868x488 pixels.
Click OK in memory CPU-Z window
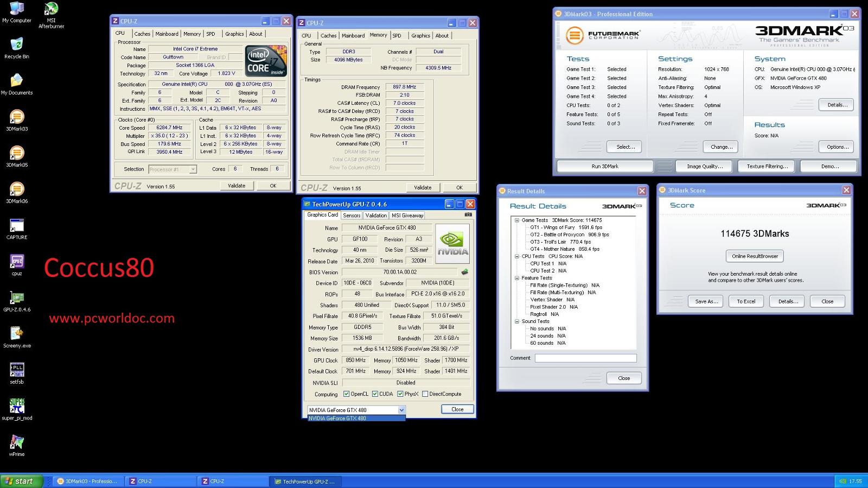click(459, 187)
